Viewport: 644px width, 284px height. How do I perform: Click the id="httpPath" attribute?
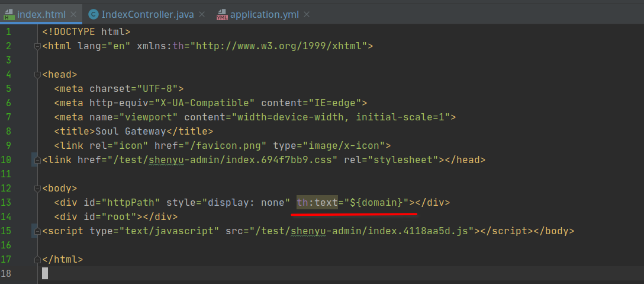click(x=122, y=203)
